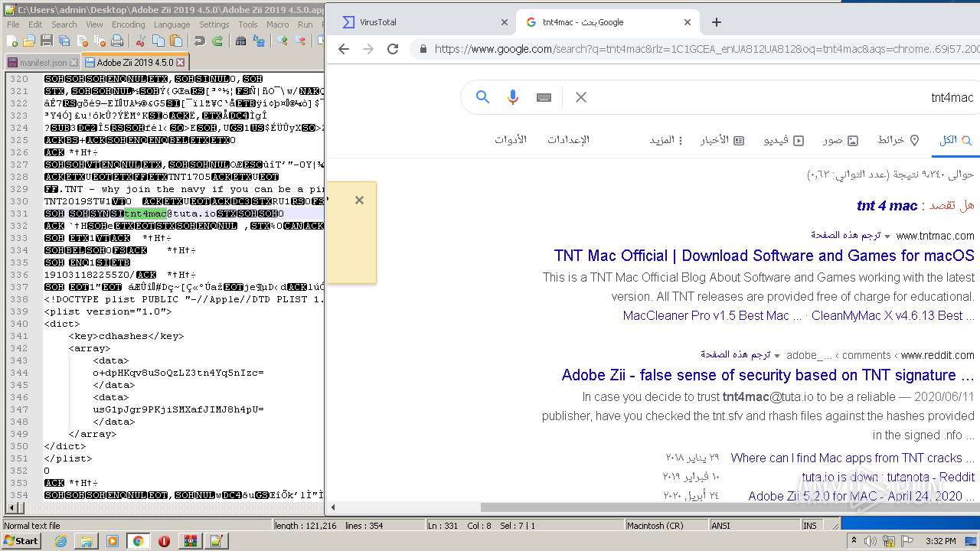Open the Settings menu in Notepad++
The width and height of the screenshot is (980, 551).
(x=214, y=24)
